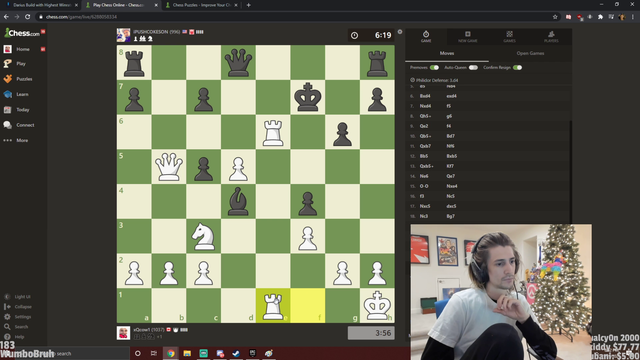Screen dimensions: 640x360
Task: Click the white rook on e6
Action: [273, 132]
